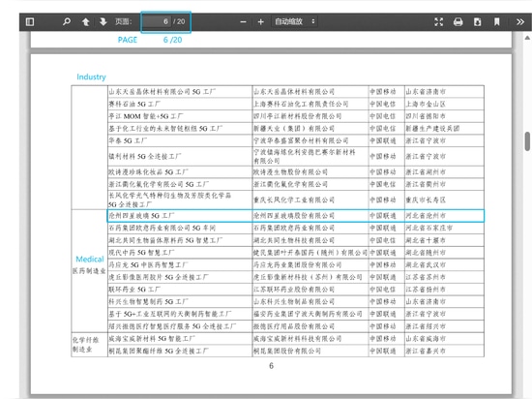Screen dimensions: 532x399
Task: Click 浙江省绍兴市 cell
Action: [x=444, y=326]
